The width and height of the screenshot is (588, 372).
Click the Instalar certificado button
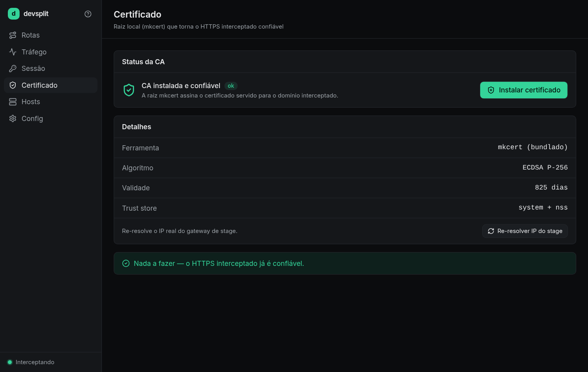click(x=524, y=90)
